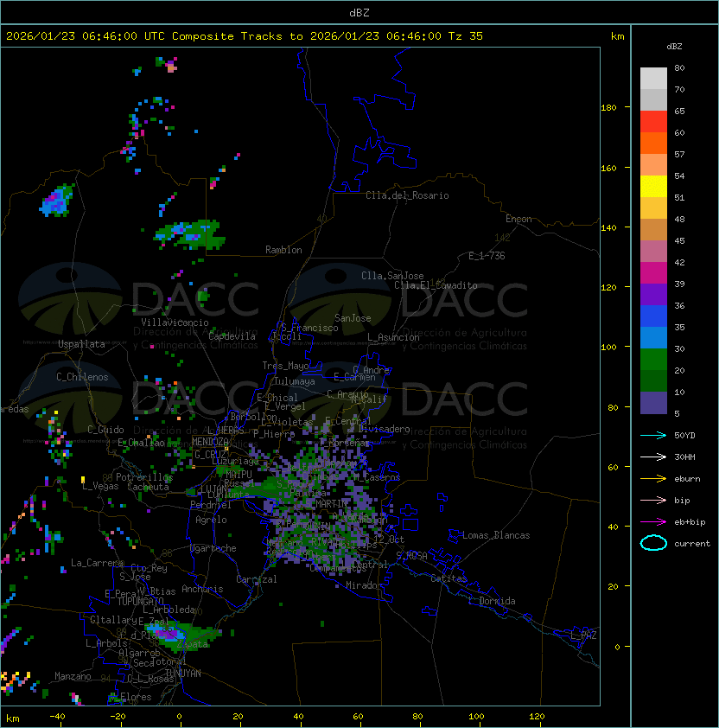Click the -40 km tick on bottom axis
The image size is (719, 728).
tap(57, 717)
